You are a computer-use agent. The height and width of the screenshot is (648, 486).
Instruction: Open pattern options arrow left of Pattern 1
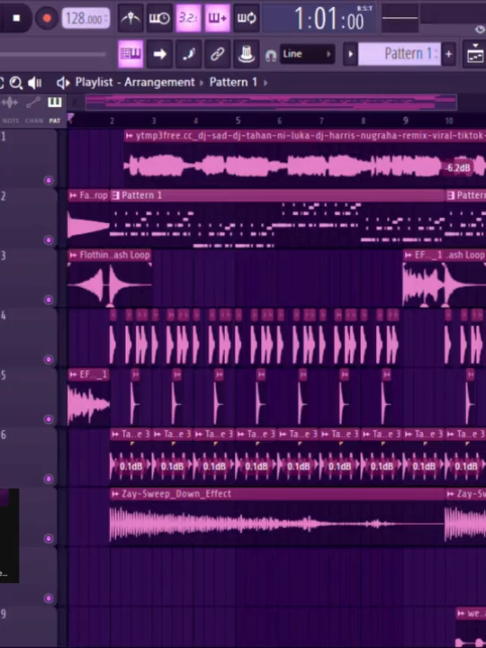pos(350,54)
